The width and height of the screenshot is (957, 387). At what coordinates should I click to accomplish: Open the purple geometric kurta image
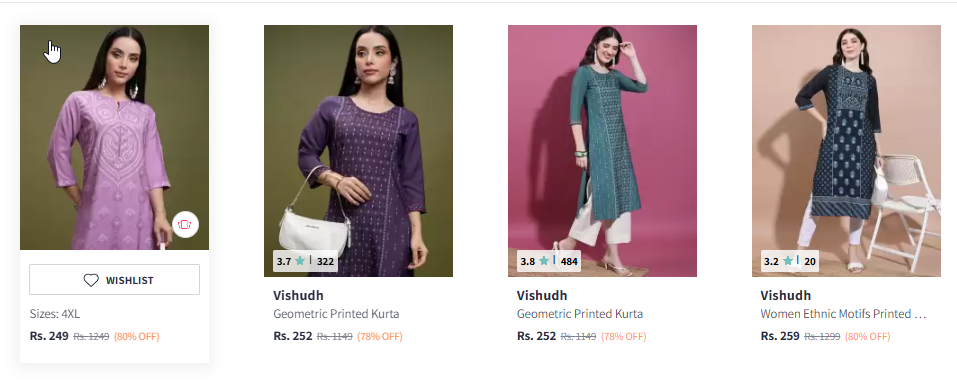tap(358, 151)
